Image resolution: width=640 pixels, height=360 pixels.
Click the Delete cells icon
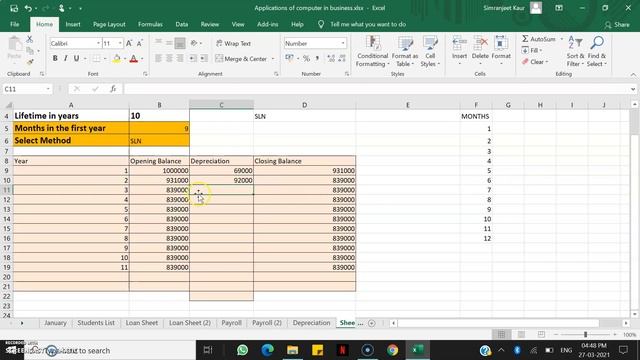[x=480, y=42]
